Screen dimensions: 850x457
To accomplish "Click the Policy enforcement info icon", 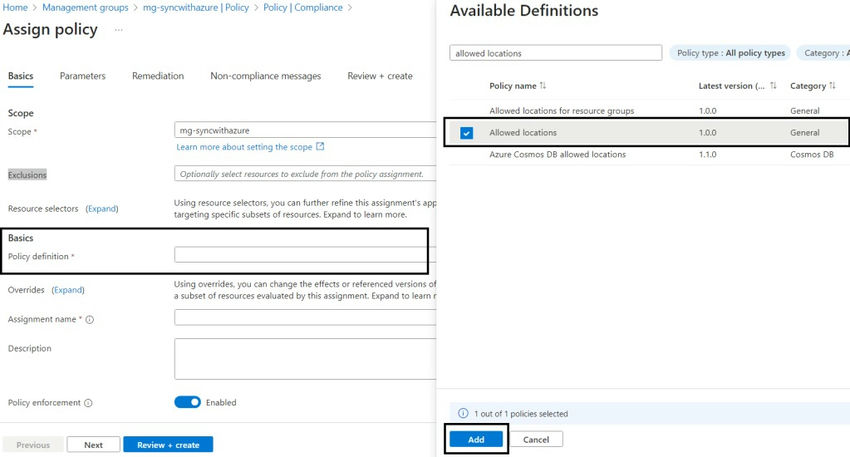I will pyautogui.click(x=88, y=403).
